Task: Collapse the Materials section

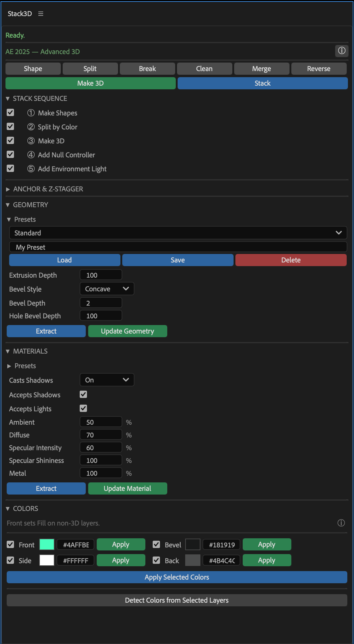Action: 8,351
